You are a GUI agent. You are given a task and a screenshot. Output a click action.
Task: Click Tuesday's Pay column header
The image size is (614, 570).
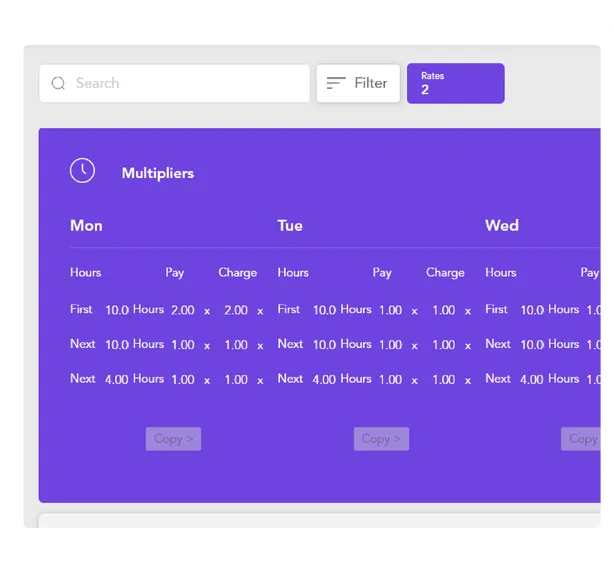tap(382, 273)
